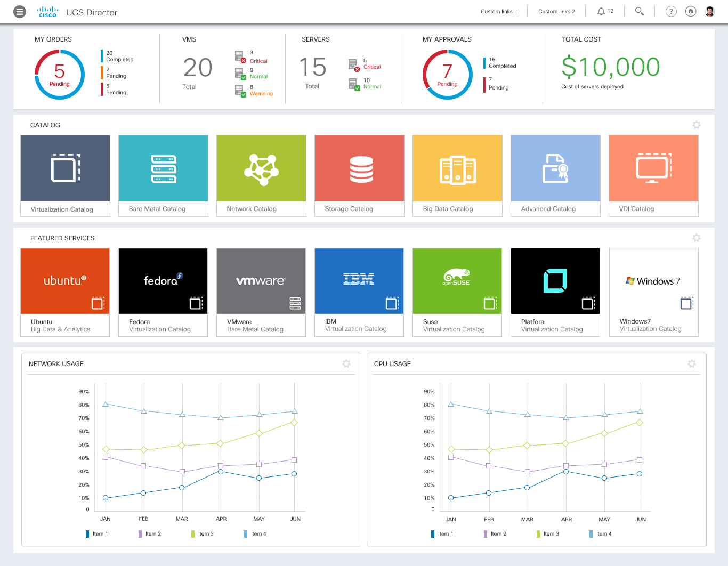Open Catalog section settings gear
The width and height of the screenshot is (728, 566).
click(697, 125)
